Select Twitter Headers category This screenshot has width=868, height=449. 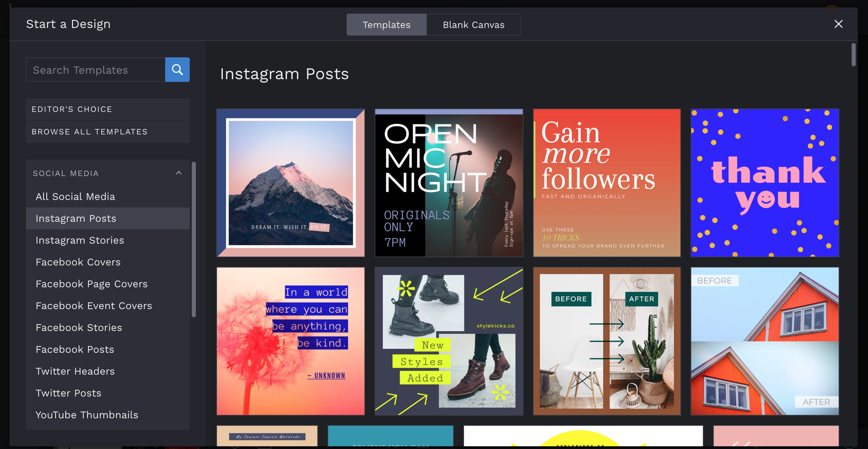click(108, 371)
